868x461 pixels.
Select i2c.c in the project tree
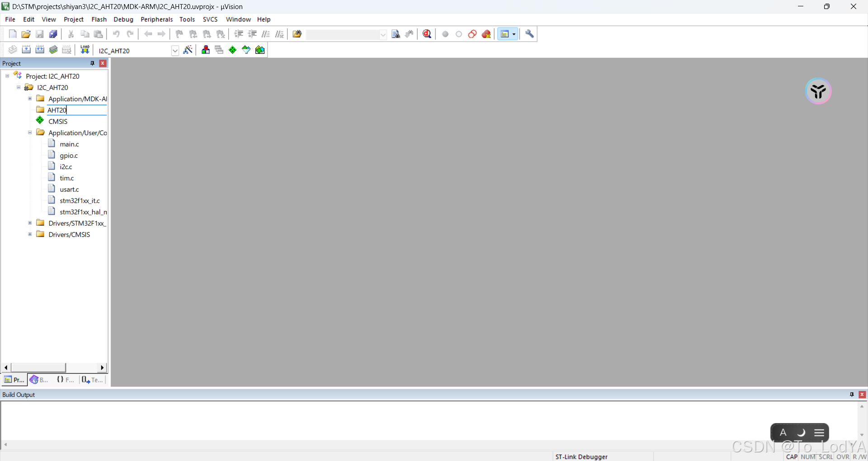point(66,167)
